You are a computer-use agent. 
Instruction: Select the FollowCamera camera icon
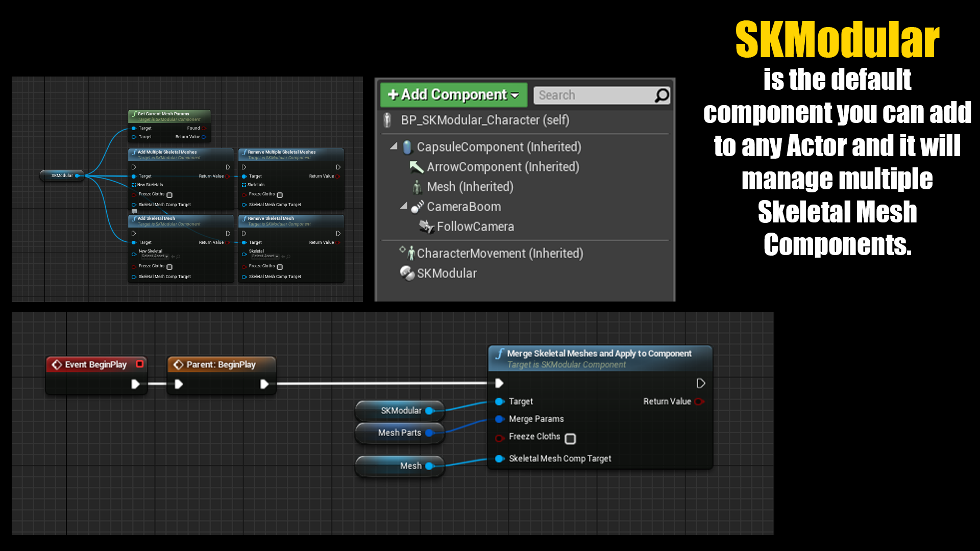pos(426,227)
